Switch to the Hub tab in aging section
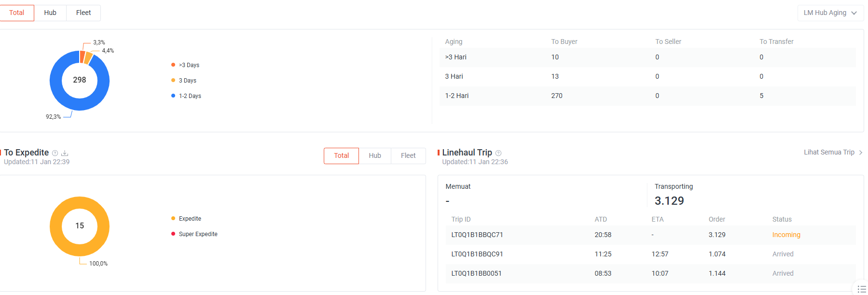868x295 pixels. coord(50,13)
